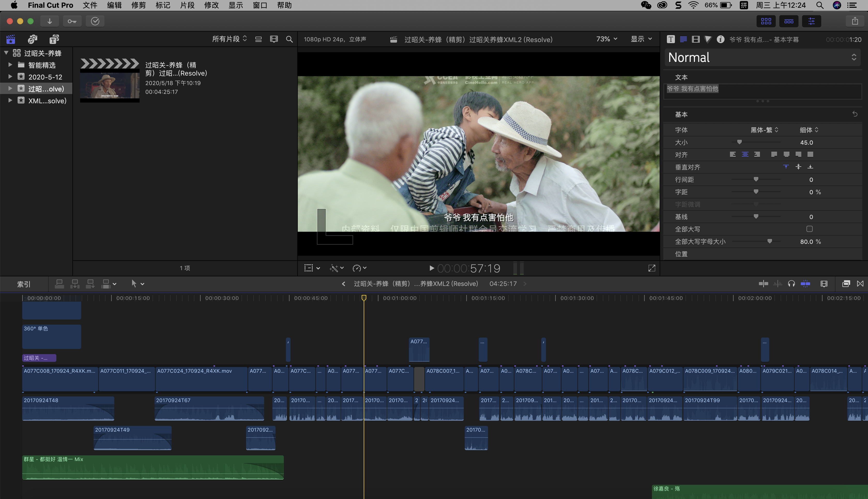Open the keyword editor key icon
Screen dimensions: 868x499
point(72,21)
